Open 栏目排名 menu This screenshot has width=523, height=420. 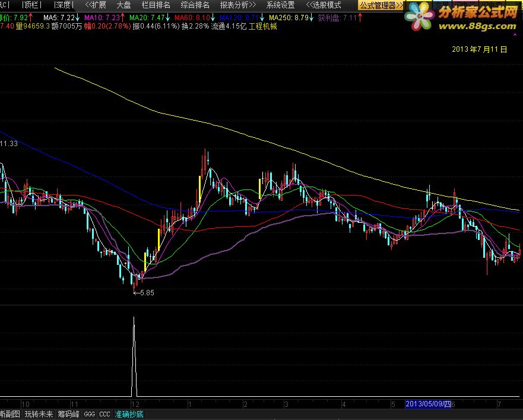(x=156, y=5)
